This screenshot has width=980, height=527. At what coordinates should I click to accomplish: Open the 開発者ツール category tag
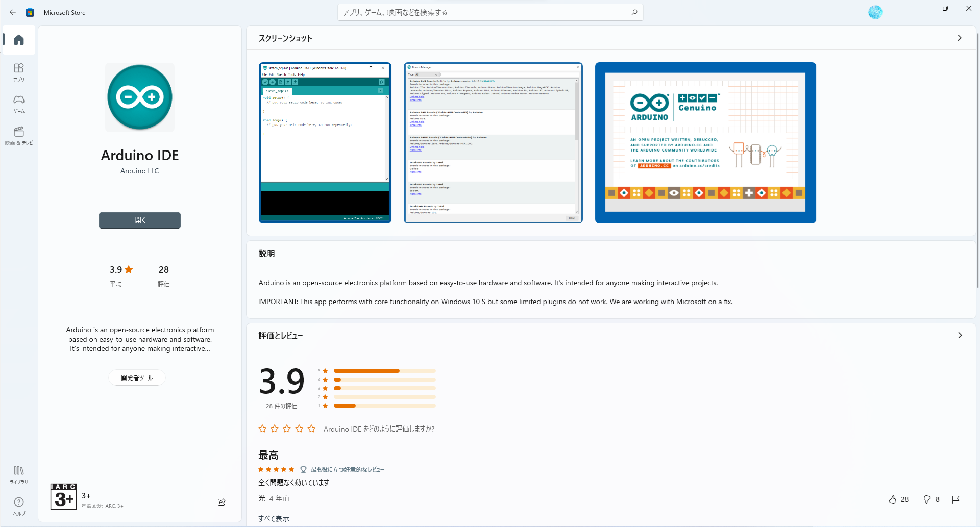tap(137, 378)
